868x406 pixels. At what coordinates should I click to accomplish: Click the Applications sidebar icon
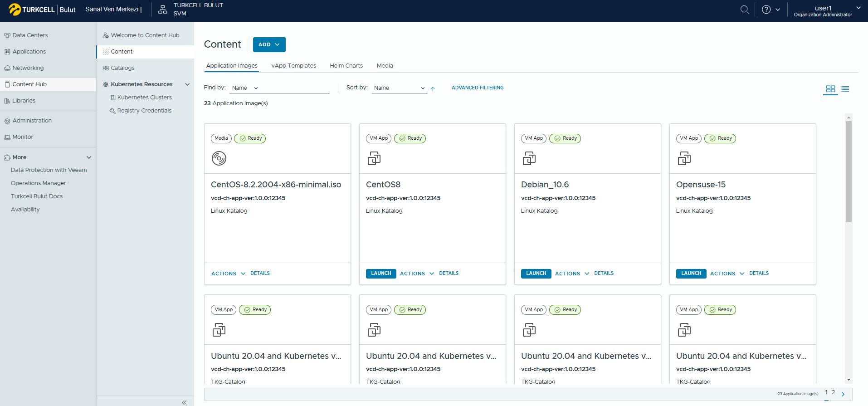tap(7, 52)
